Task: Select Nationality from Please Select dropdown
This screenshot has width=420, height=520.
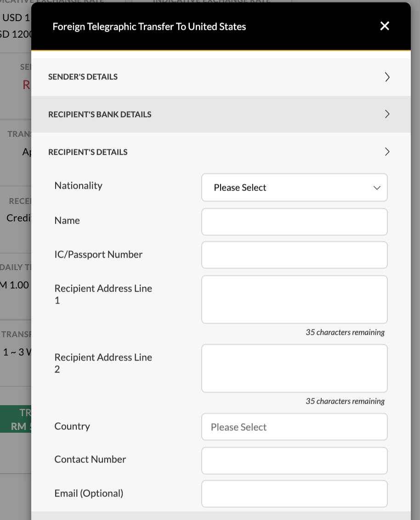Action: click(x=294, y=187)
